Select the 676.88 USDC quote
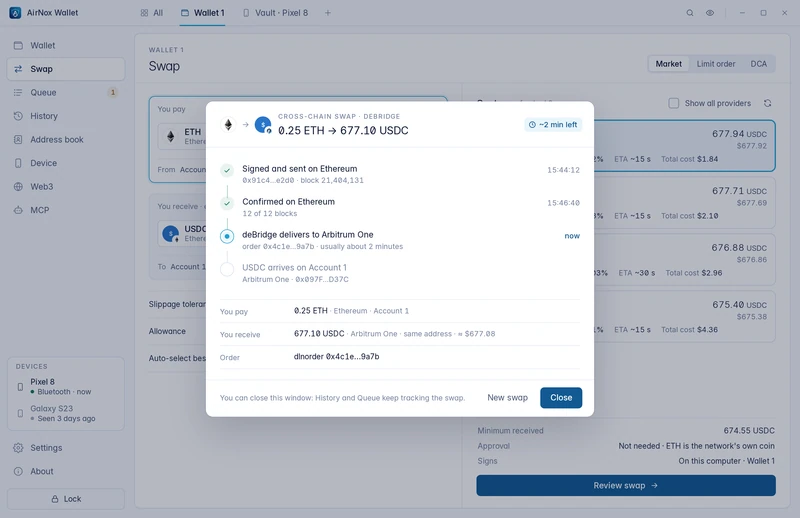 click(684, 260)
